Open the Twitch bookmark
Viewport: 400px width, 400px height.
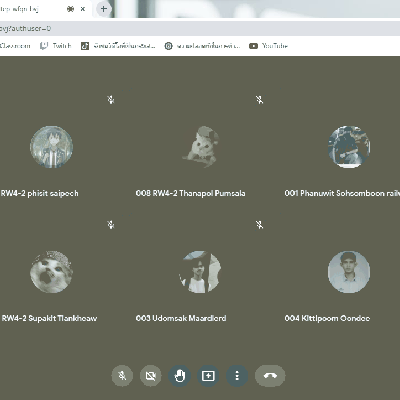[x=55, y=46]
